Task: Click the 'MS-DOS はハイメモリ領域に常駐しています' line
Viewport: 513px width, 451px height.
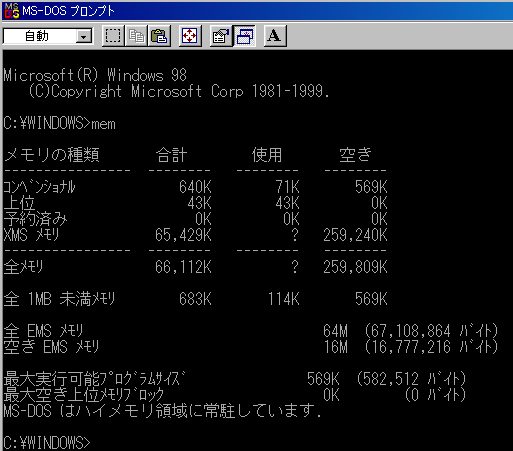Action: [x=163, y=411]
